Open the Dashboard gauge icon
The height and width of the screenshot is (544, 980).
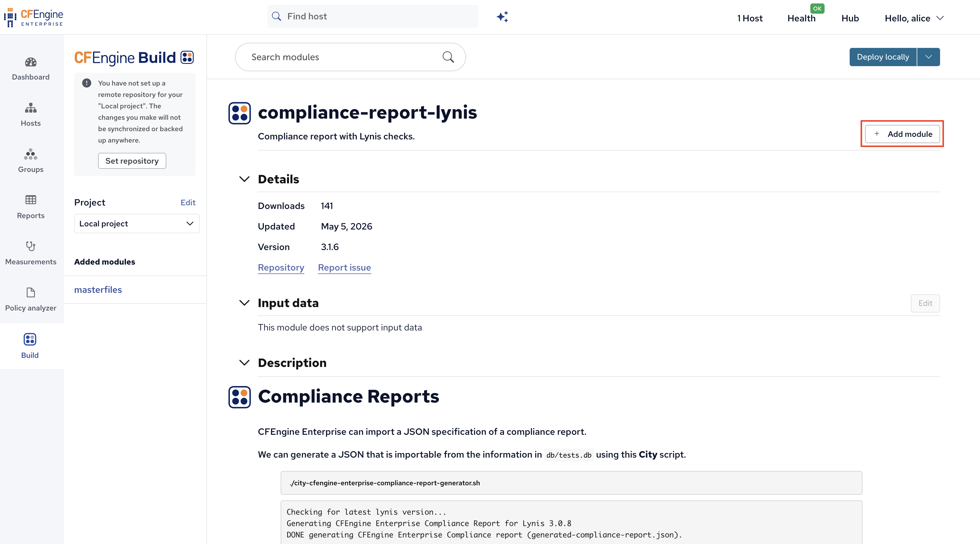pos(31,62)
